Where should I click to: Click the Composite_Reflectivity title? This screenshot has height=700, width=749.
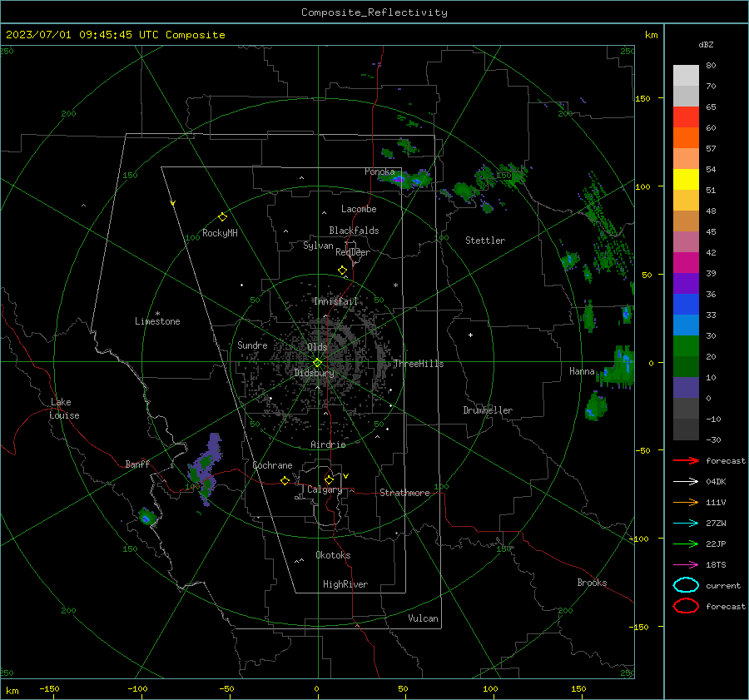[x=374, y=12]
